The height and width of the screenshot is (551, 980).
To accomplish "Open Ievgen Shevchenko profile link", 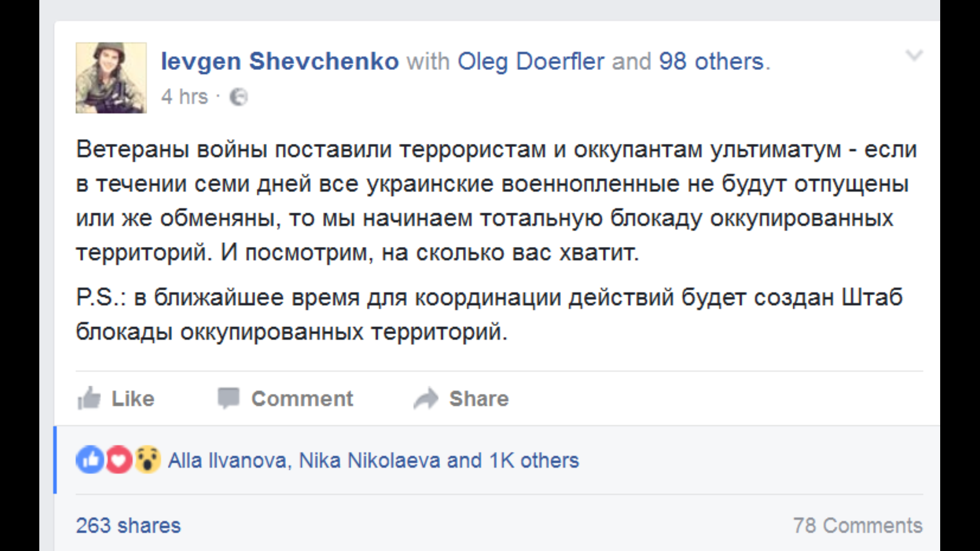I will point(280,61).
